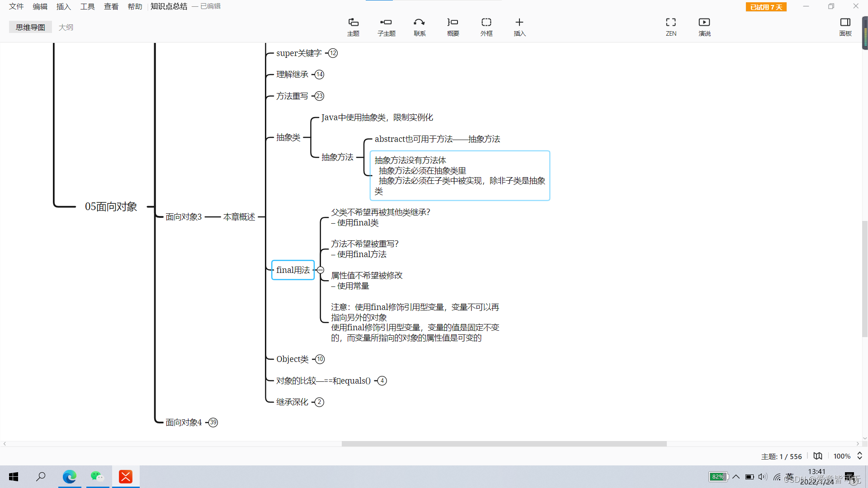
Task: Select the 抽象类 topic
Action: click(288, 137)
